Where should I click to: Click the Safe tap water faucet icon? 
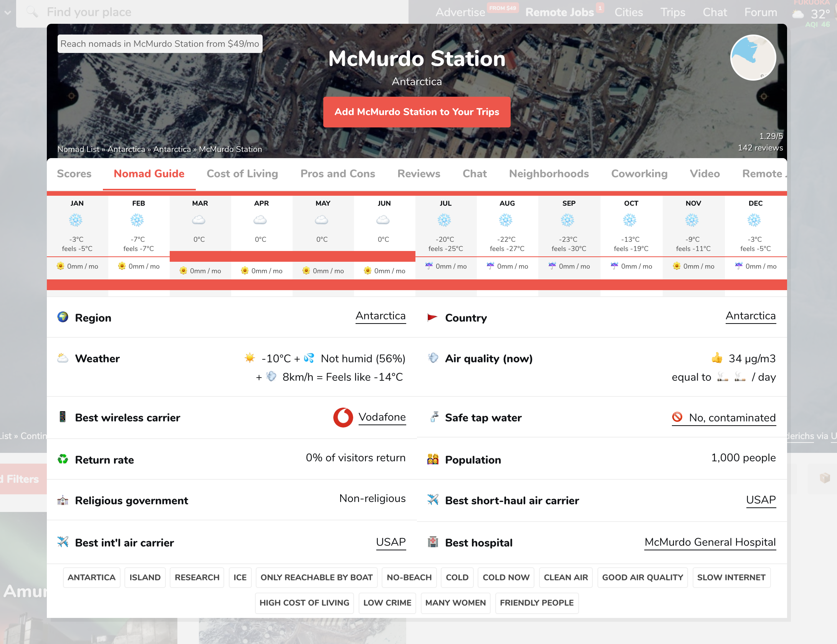(434, 417)
